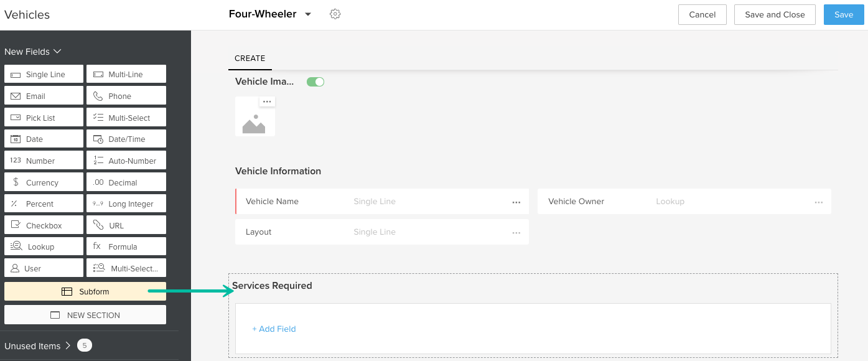
Task: Expand the Unused Items section
Action: 67,345
